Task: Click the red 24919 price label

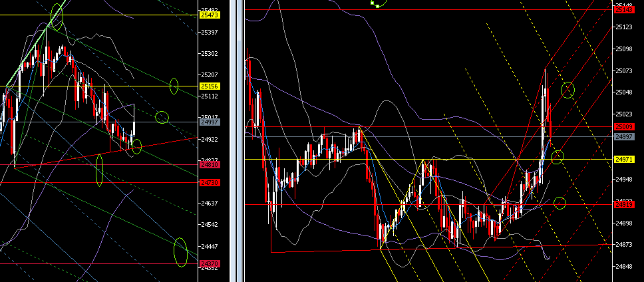Action: (624, 204)
